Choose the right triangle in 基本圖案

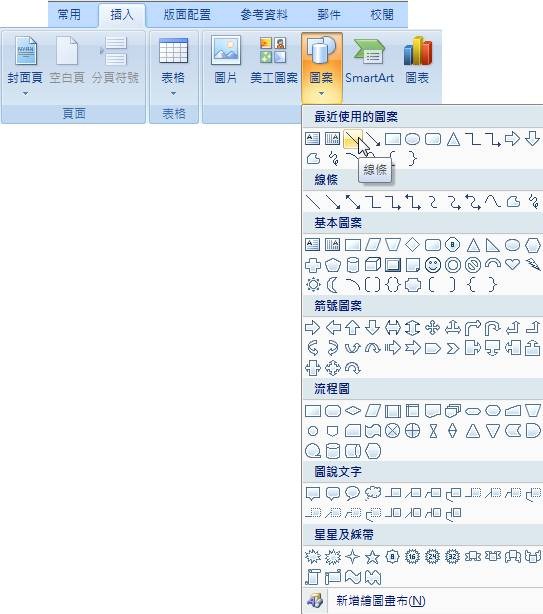point(492,245)
